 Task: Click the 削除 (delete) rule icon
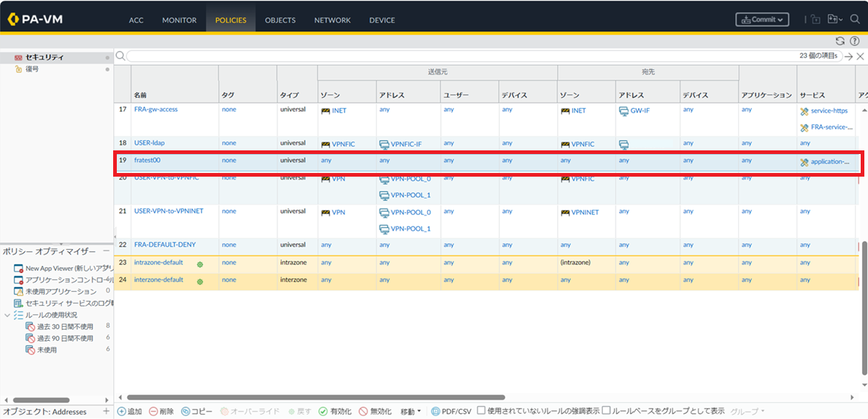click(153, 412)
